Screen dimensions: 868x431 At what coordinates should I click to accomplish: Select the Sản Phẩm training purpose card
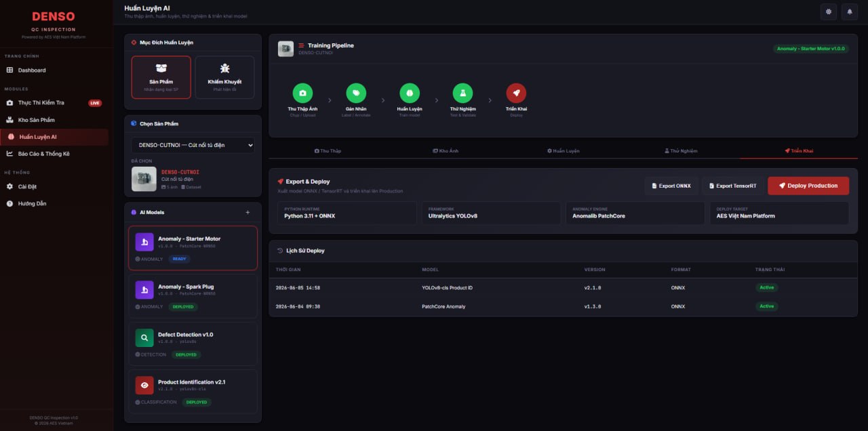[161, 77]
